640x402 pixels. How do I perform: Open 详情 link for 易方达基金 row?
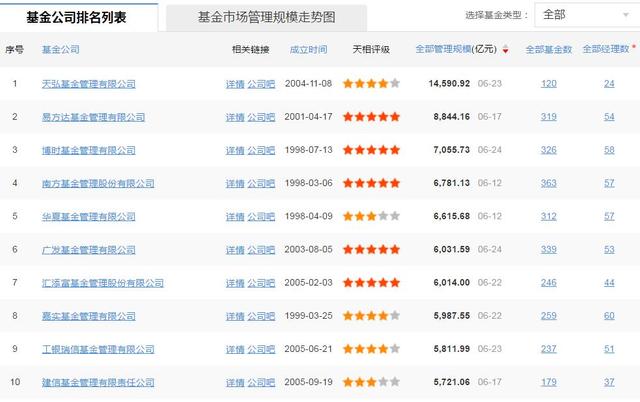235,117
